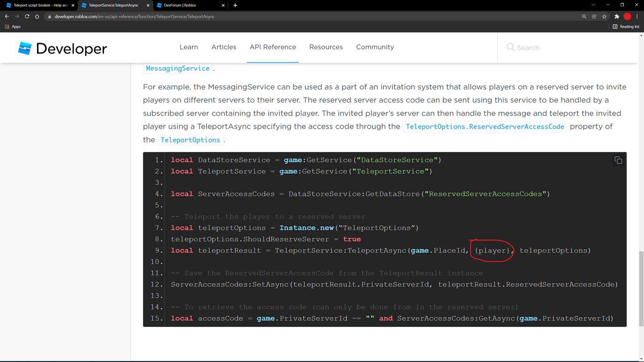644x362 pixels.
Task: Click the browser back arrow
Action: (x=7, y=16)
